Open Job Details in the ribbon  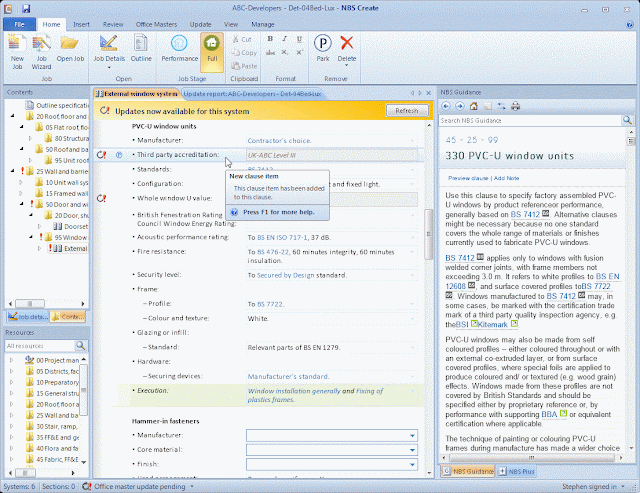[109, 51]
